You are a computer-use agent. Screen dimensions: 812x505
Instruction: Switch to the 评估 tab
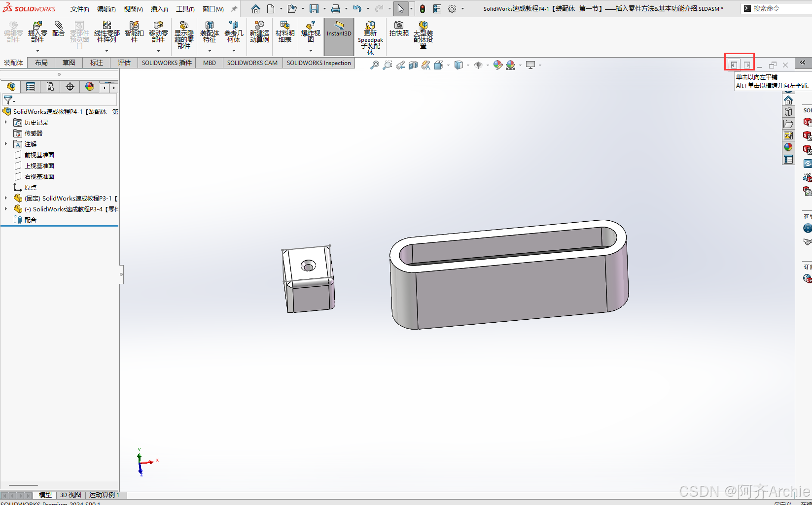tap(124, 63)
